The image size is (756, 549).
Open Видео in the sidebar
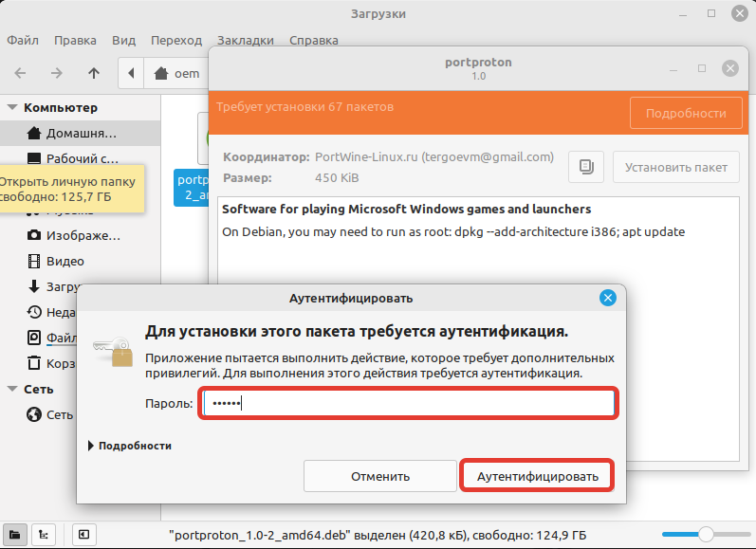tap(80, 262)
